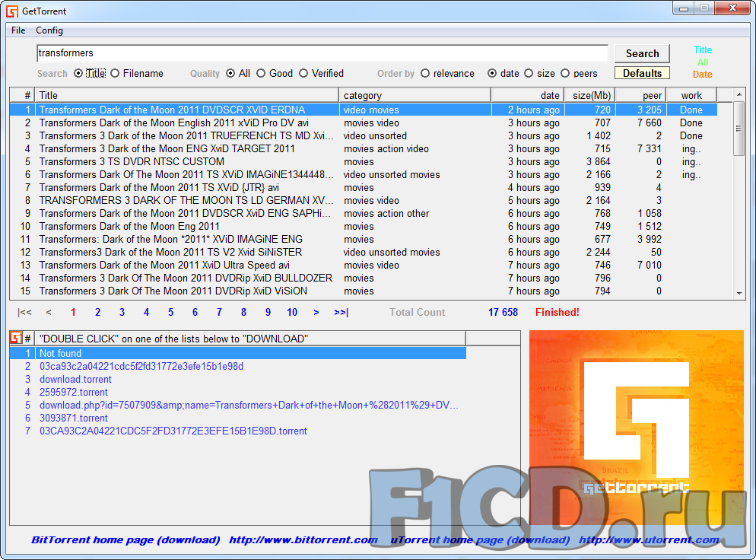Go to the previous results page
The image size is (756, 560).
click(49, 313)
